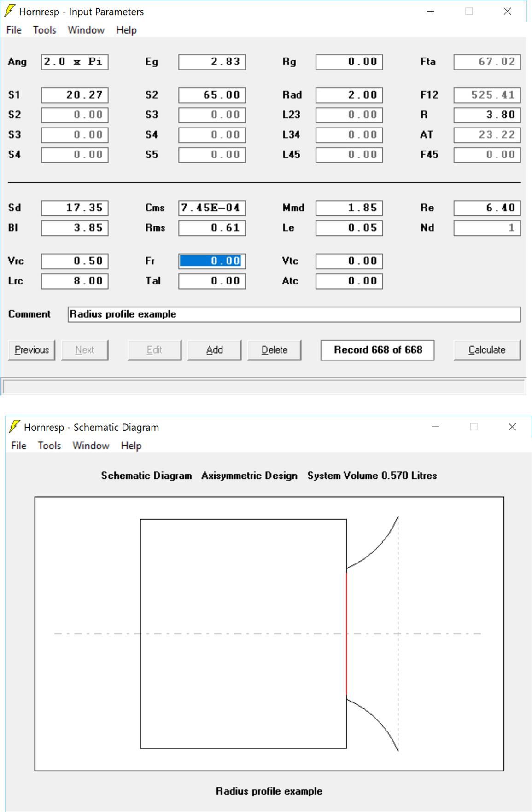Open Window menu in Input Parameters window
Viewport: 532px width, 812px height.
(x=86, y=30)
